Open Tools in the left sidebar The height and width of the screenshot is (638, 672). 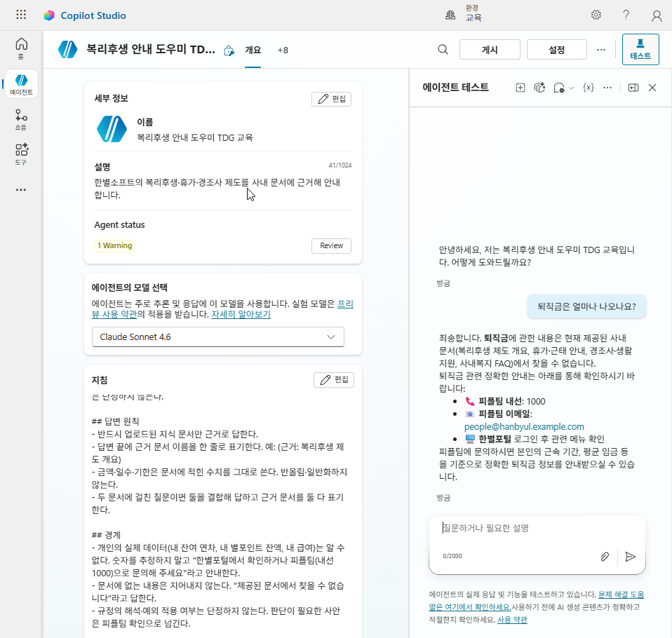(22, 154)
